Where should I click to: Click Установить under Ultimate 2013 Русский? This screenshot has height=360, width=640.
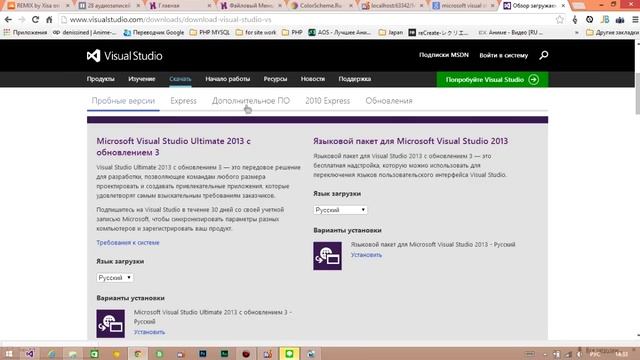[x=149, y=332]
